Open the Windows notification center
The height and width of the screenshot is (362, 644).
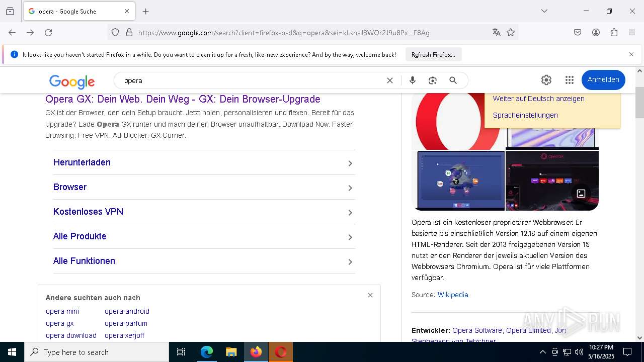pyautogui.click(x=627, y=352)
